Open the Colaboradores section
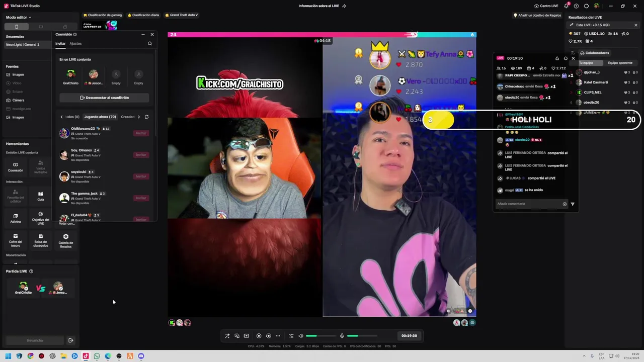The image size is (644, 362). click(x=594, y=53)
